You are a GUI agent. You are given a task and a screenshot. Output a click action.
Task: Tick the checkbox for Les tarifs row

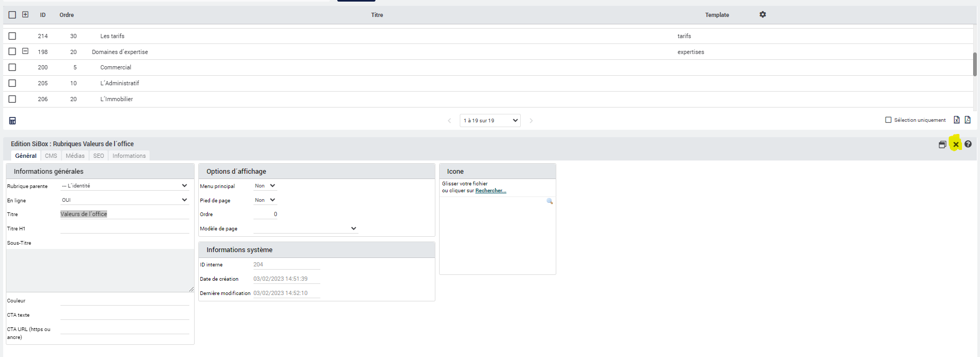click(12, 36)
